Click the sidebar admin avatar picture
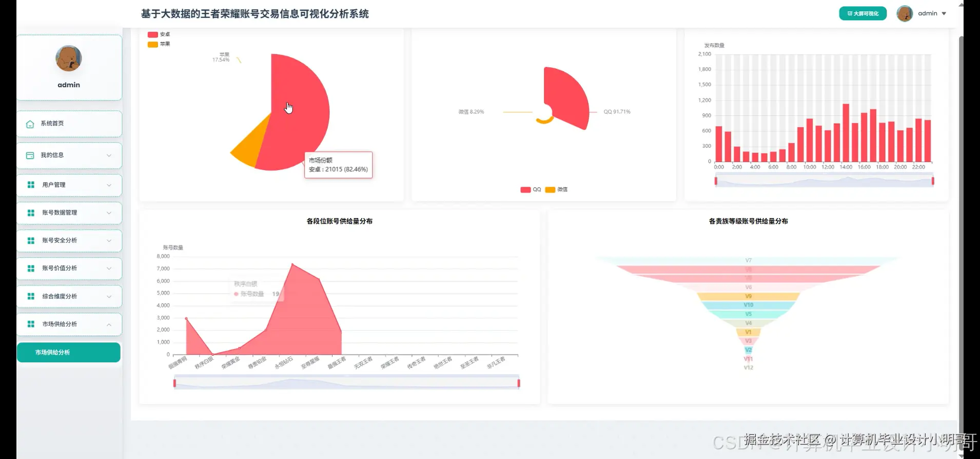 [69, 59]
